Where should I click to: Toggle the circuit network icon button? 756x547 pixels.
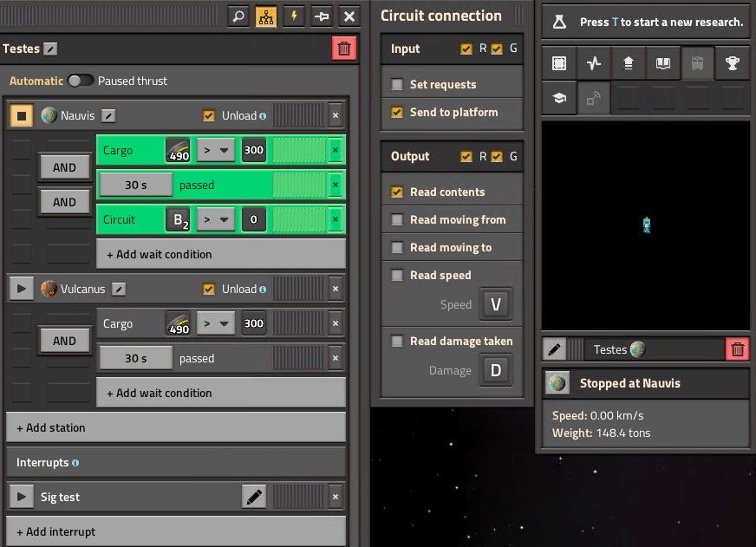[266, 16]
